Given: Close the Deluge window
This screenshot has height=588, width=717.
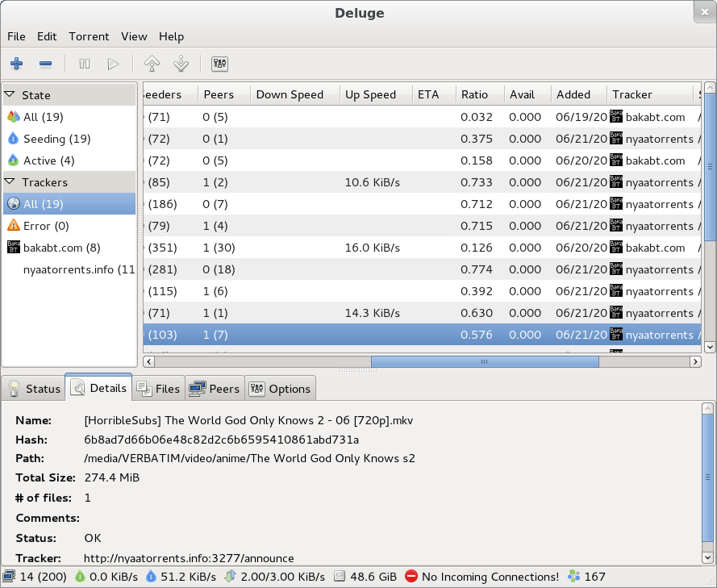Looking at the screenshot, I should pyautogui.click(x=705, y=12).
